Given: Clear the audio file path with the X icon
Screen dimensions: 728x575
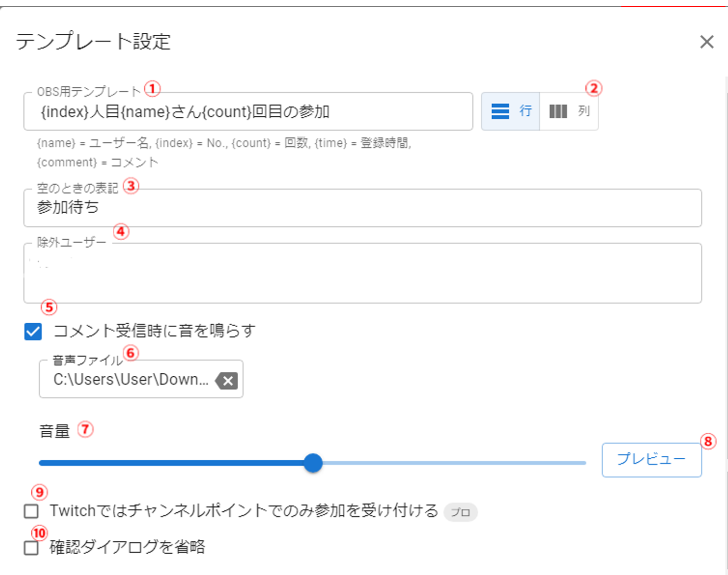Looking at the screenshot, I should (x=227, y=381).
